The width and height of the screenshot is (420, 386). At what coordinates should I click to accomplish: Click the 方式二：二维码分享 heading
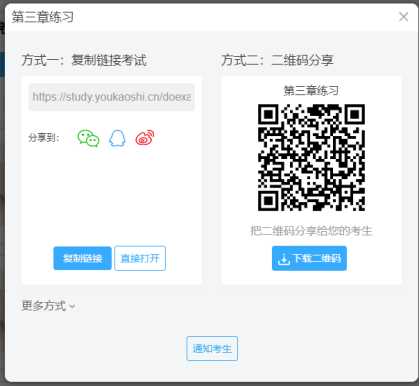277,60
